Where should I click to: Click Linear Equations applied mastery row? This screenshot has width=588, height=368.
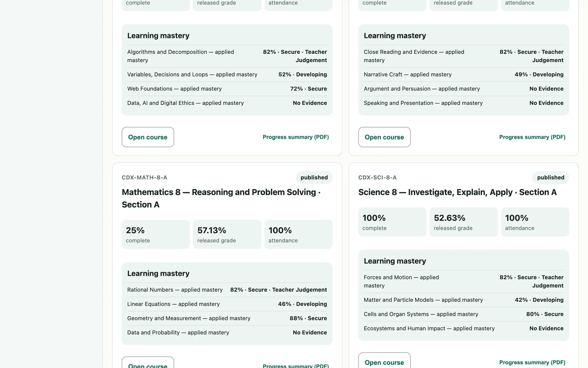227,304
